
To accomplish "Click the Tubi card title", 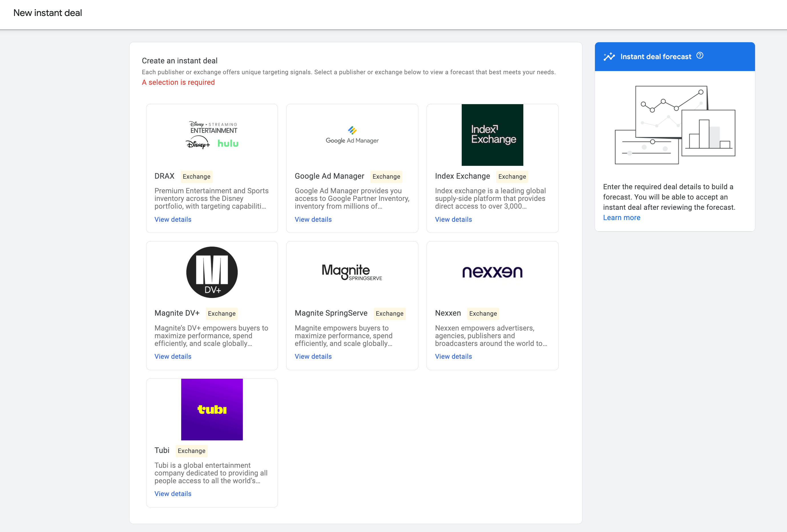I will [x=162, y=450].
